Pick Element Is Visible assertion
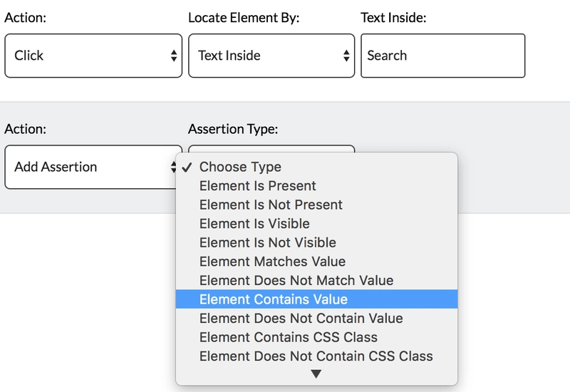This screenshot has height=392, width=570. [x=316, y=224]
